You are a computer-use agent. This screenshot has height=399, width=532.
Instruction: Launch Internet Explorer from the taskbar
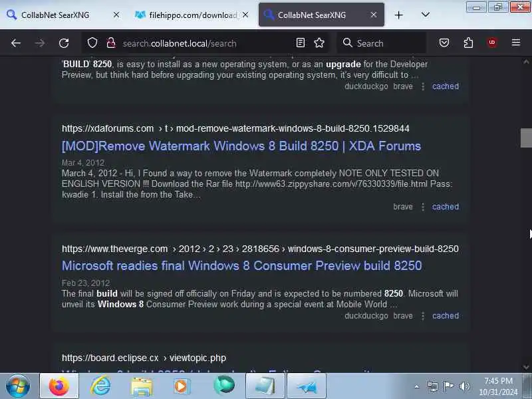pyautogui.click(x=100, y=386)
